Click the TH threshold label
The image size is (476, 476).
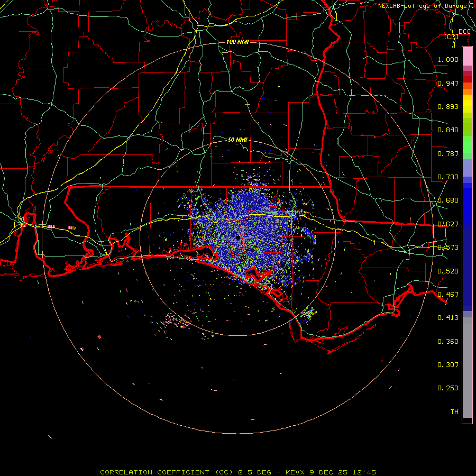click(454, 412)
